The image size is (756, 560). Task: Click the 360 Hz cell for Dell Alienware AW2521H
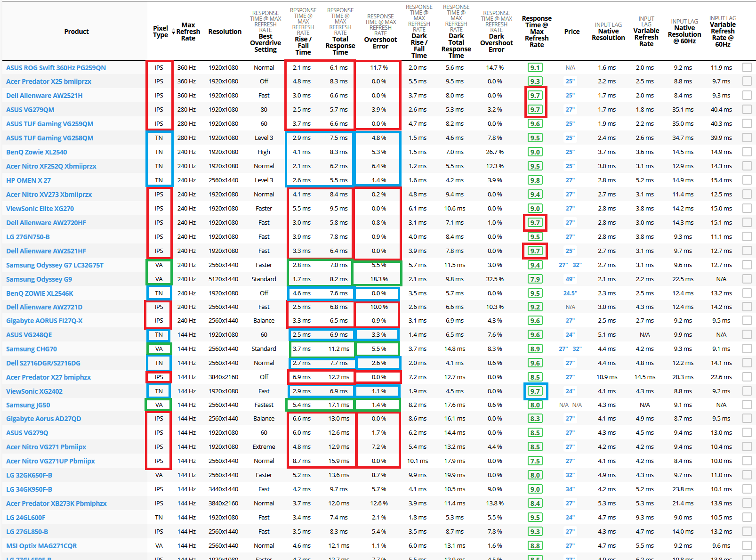point(186,95)
